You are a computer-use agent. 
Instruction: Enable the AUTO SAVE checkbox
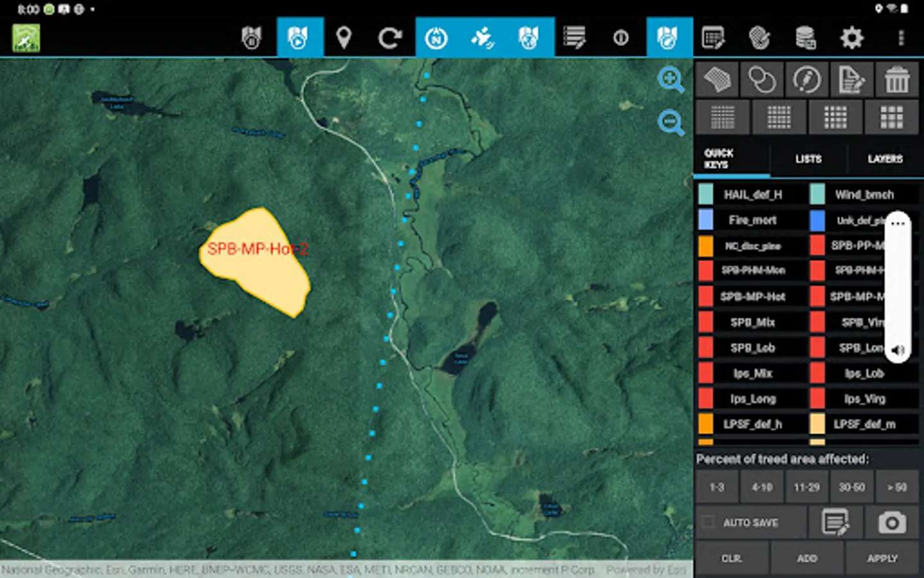[x=708, y=522]
